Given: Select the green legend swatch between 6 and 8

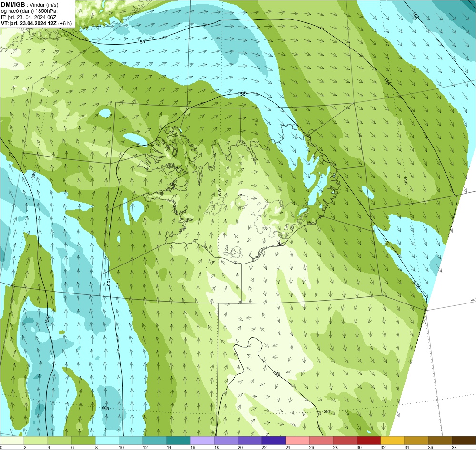Looking at the screenshot, I should click(83, 440).
